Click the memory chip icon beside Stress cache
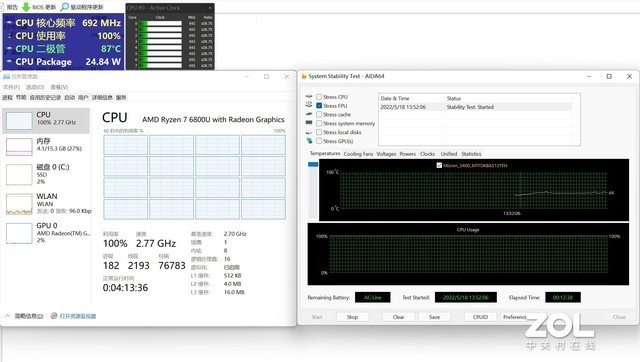This screenshot has width=640, height=362. [x=309, y=114]
